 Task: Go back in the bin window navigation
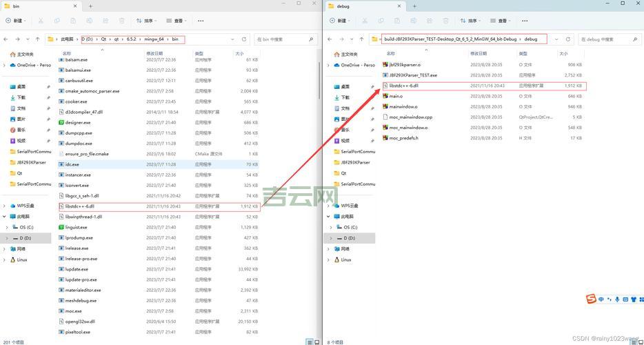(x=6, y=39)
